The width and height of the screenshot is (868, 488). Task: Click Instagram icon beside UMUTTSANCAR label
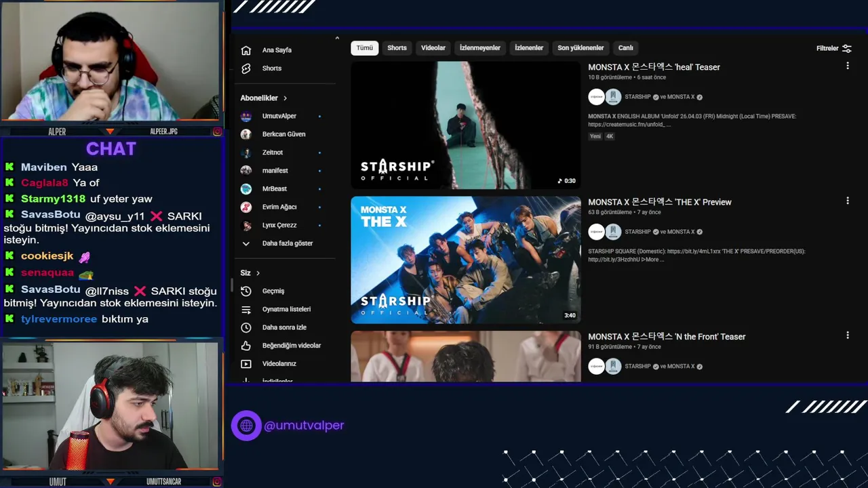point(217,482)
